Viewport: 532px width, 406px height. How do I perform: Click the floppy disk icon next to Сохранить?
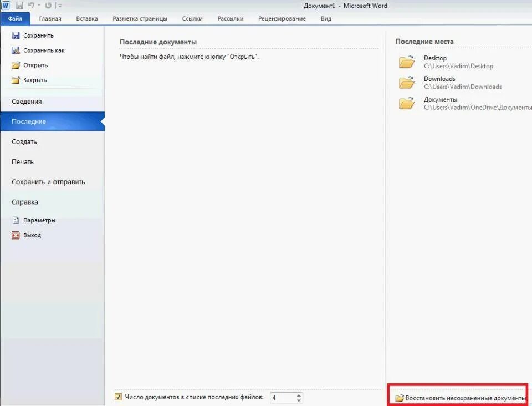(x=16, y=35)
